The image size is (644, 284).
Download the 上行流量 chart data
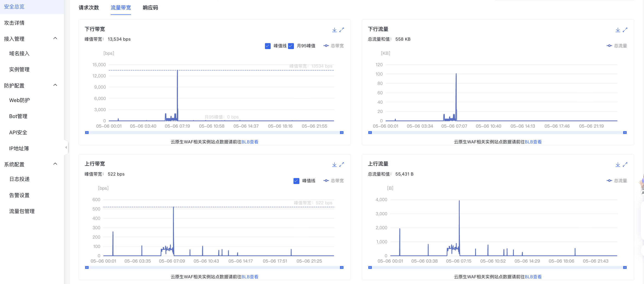(618, 165)
